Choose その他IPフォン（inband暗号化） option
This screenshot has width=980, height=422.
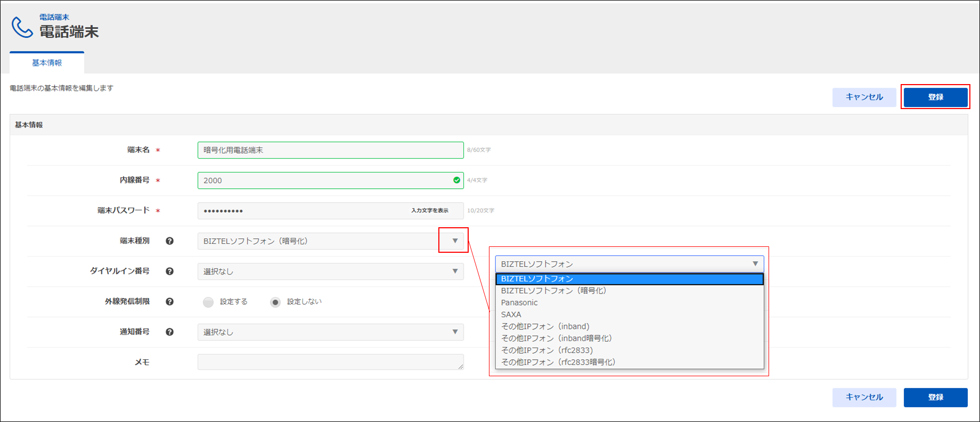[630, 338]
